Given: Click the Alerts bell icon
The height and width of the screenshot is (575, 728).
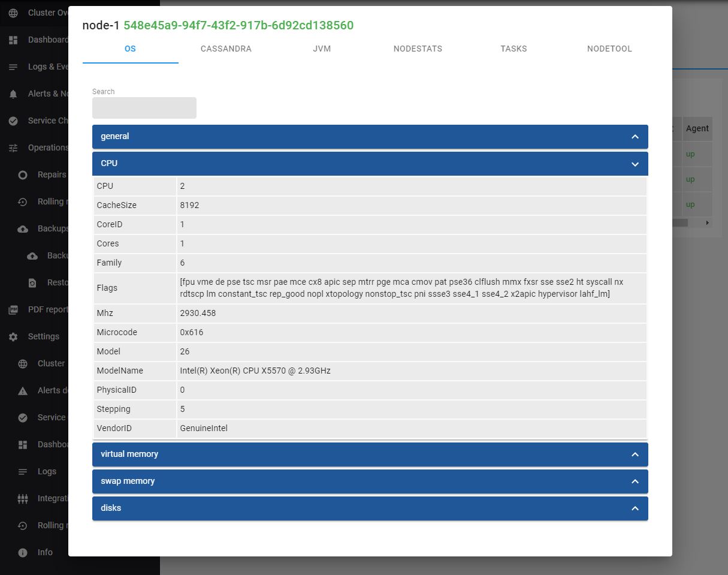Looking at the screenshot, I should point(13,94).
